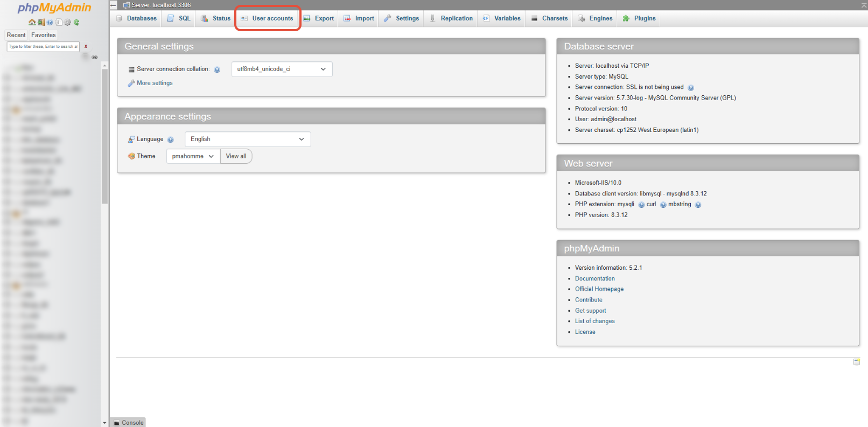Image resolution: width=868 pixels, height=427 pixels.
Task: Click navigation scrollbar down arrow
Action: coord(104,423)
